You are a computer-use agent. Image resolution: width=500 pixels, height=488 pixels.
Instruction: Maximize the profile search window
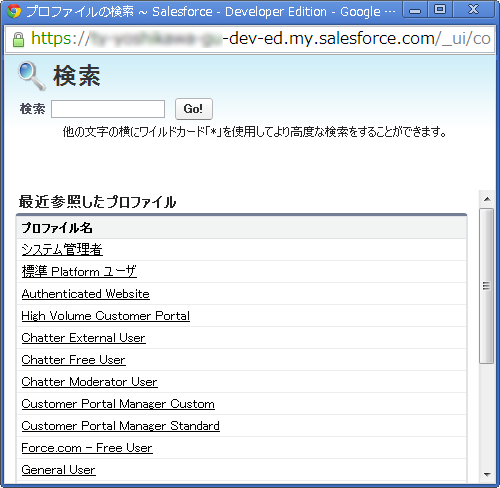click(440, 10)
